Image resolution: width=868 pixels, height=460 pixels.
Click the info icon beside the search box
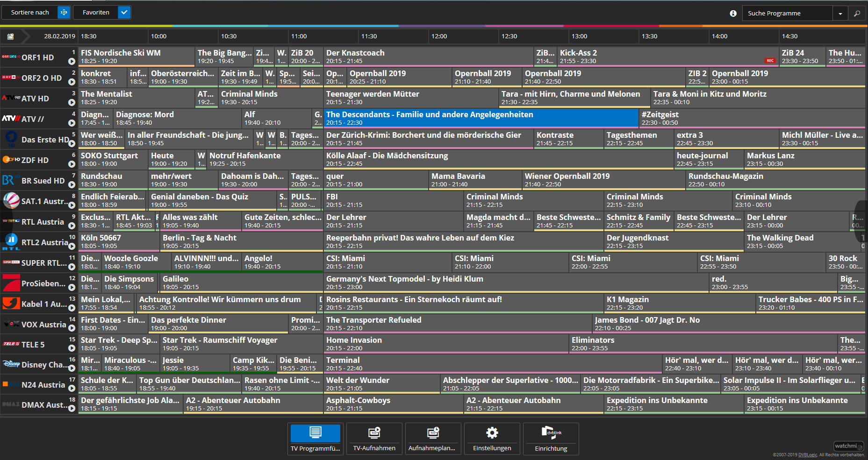pyautogui.click(x=733, y=13)
